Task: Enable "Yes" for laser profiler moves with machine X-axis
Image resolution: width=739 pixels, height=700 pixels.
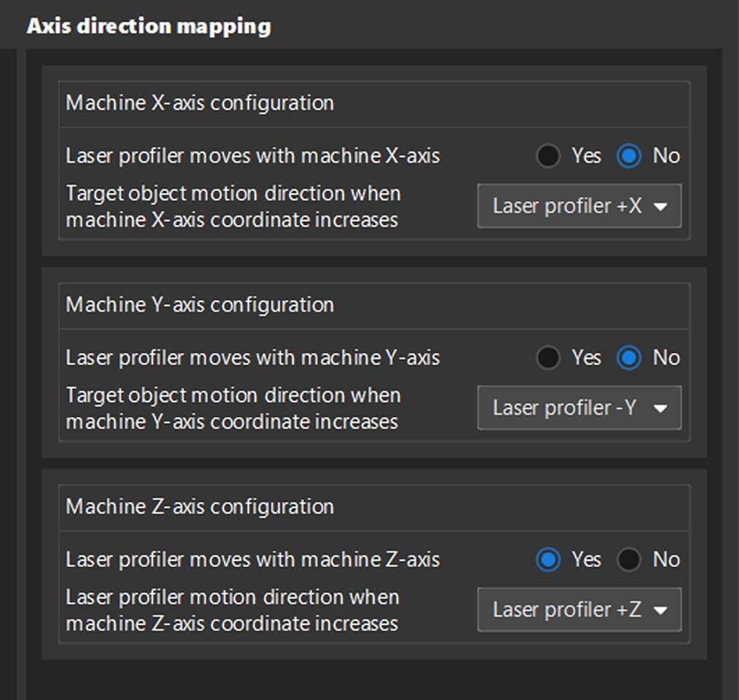Action: tap(548, 156)
